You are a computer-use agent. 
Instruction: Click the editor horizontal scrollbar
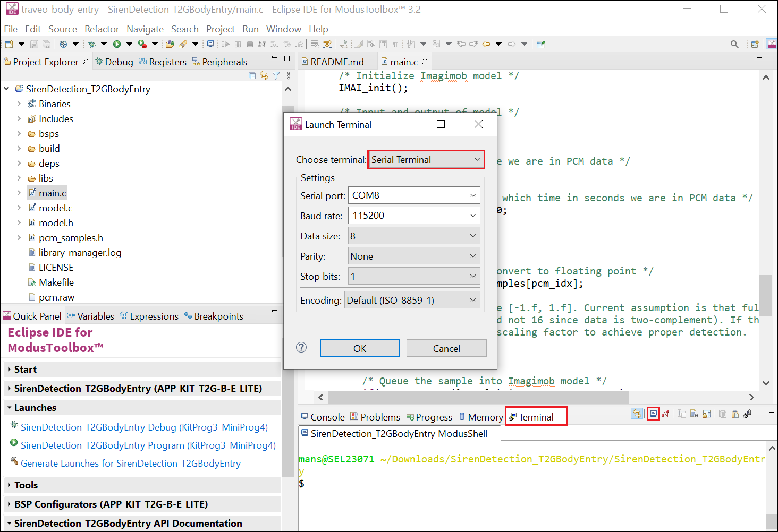tap(478, 397)
